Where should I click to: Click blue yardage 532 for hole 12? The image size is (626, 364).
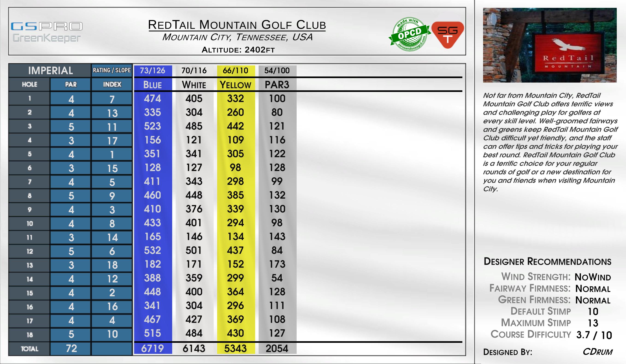[153, 250]
